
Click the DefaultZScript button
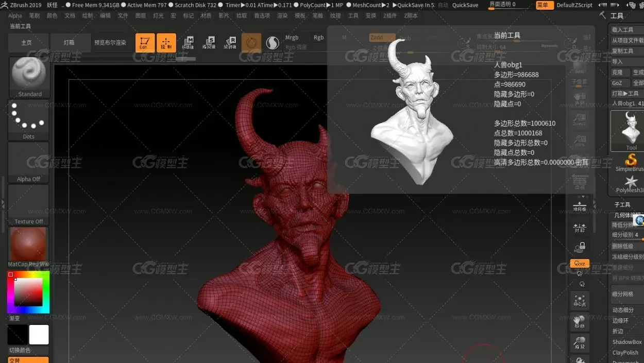click(574, 5)
